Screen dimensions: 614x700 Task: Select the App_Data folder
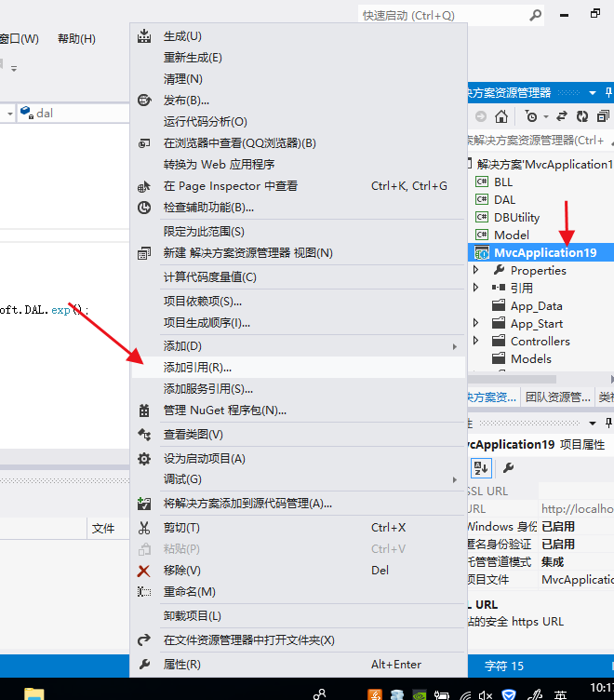537,306
